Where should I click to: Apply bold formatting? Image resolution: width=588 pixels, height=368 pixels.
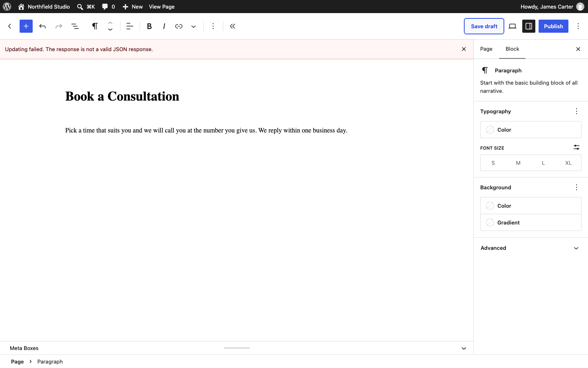coord(149,26)
